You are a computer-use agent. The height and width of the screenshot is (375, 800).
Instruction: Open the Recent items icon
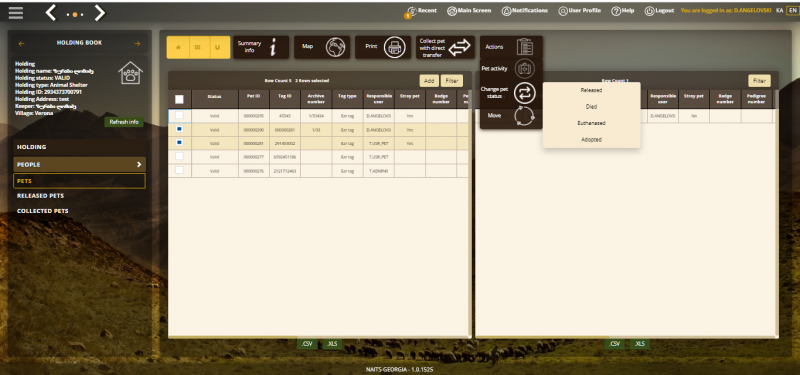[421, 11]
